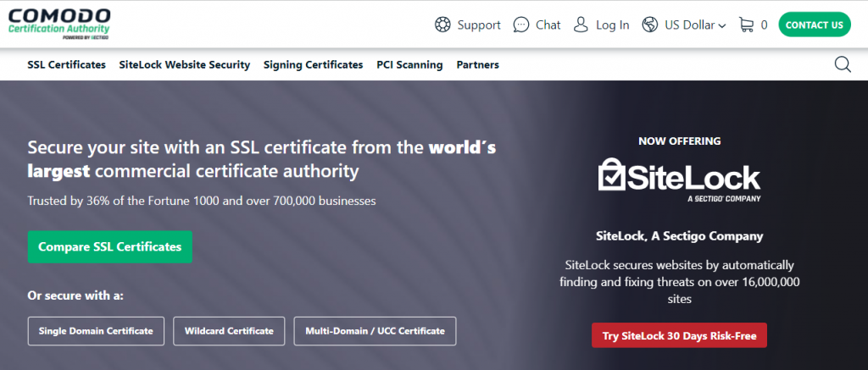Click the Log In user icon

coord(581,25)
